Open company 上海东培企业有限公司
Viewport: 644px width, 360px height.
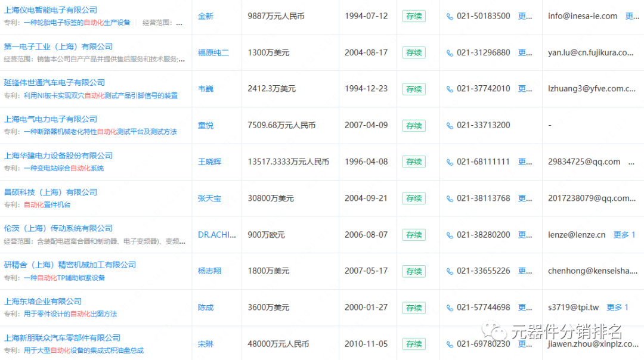click(43, 302)
